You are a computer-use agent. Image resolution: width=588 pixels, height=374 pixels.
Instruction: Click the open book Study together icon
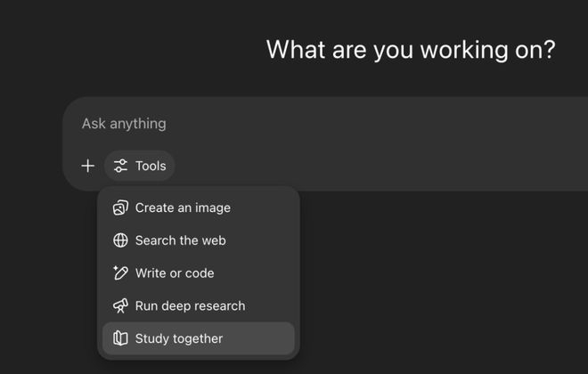tap(120, 338)
